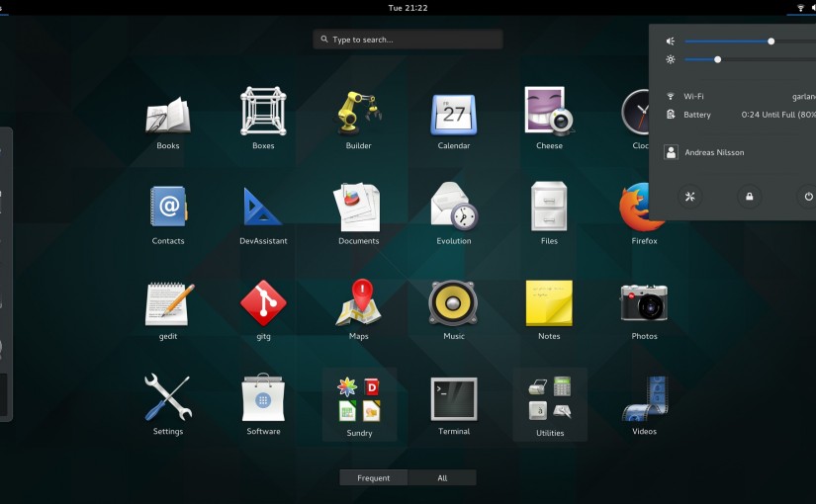Open the Sundry app folder

[359, 405]
